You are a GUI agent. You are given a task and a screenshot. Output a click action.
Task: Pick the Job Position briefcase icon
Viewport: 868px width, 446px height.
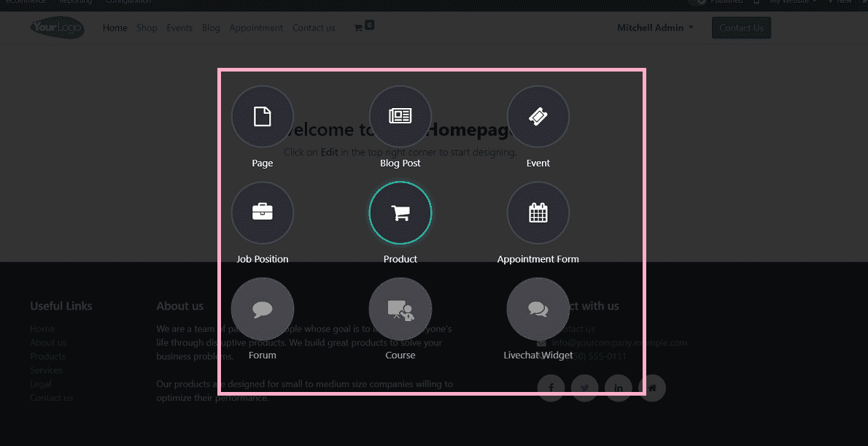tap(263, 212)
